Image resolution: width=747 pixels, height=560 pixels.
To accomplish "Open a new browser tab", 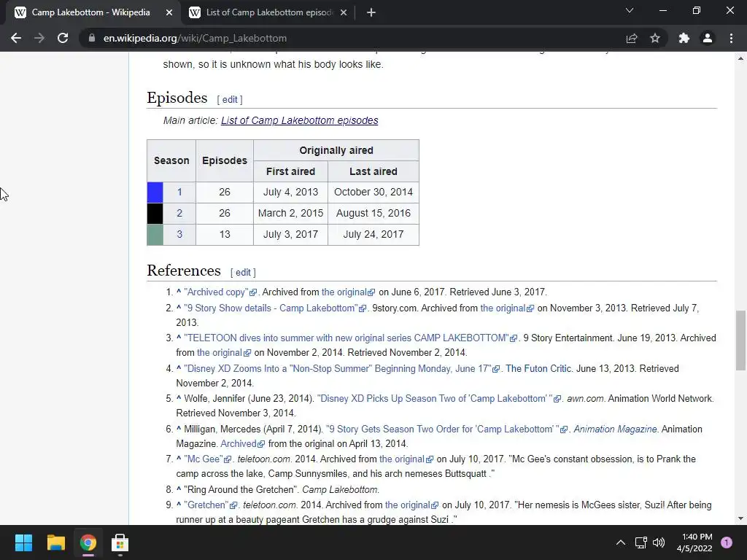I will 371,13.
